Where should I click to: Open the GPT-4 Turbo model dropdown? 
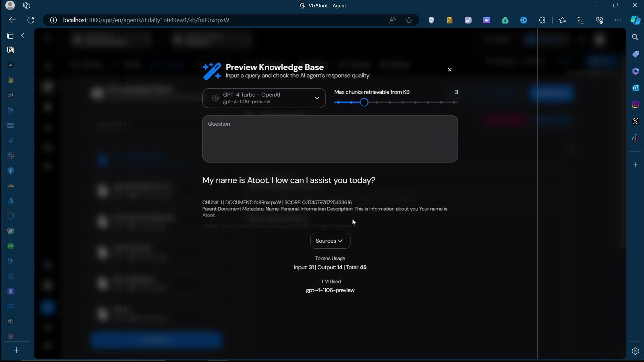pyautogui.click(x=264, y=98)
